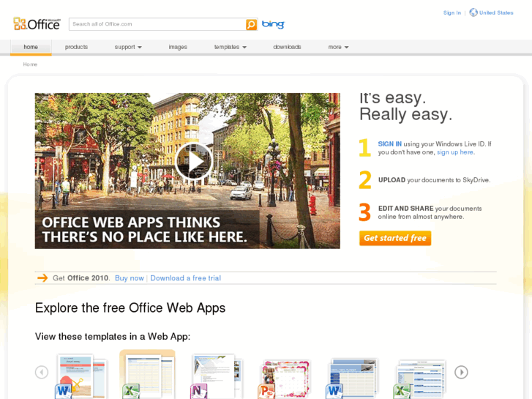Click SIGN IN link in step 1
Screen dimensions: 532x399
[390, 144]
